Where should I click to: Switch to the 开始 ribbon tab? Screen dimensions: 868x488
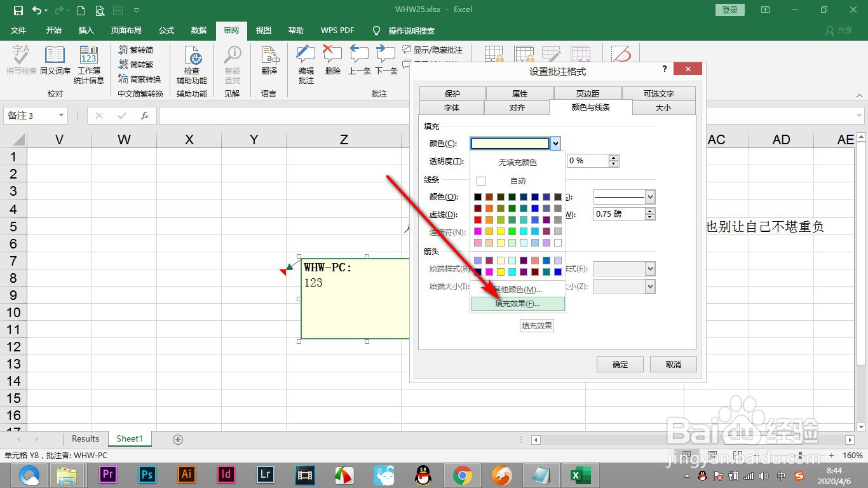pos(54,30)
